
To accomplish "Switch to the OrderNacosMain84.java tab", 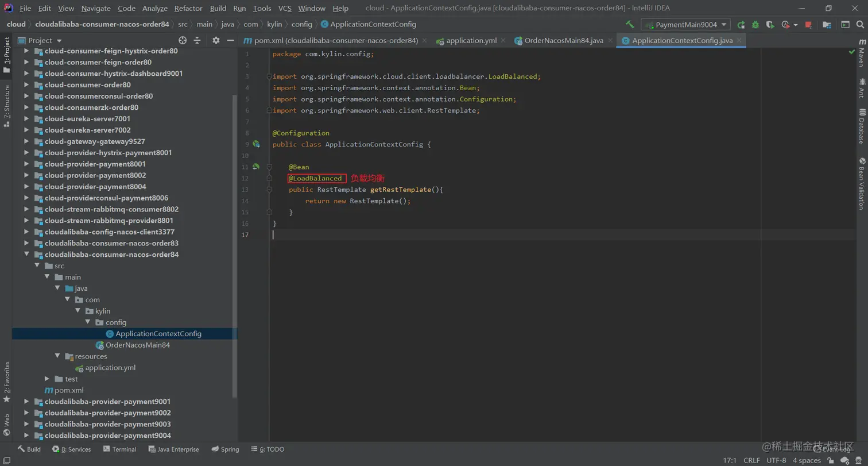I will 564,41.
